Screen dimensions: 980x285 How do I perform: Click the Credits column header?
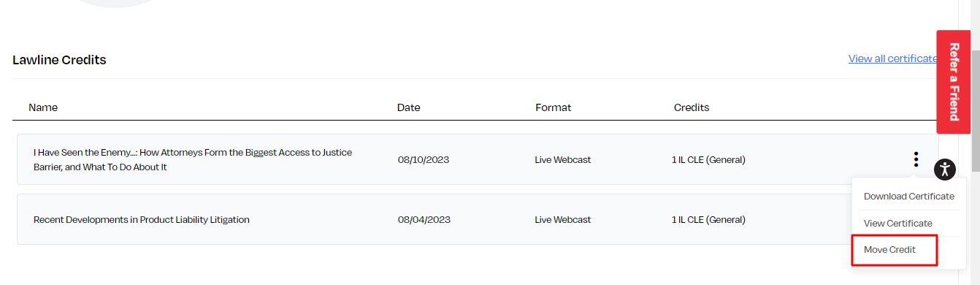(x=692, y=107)
